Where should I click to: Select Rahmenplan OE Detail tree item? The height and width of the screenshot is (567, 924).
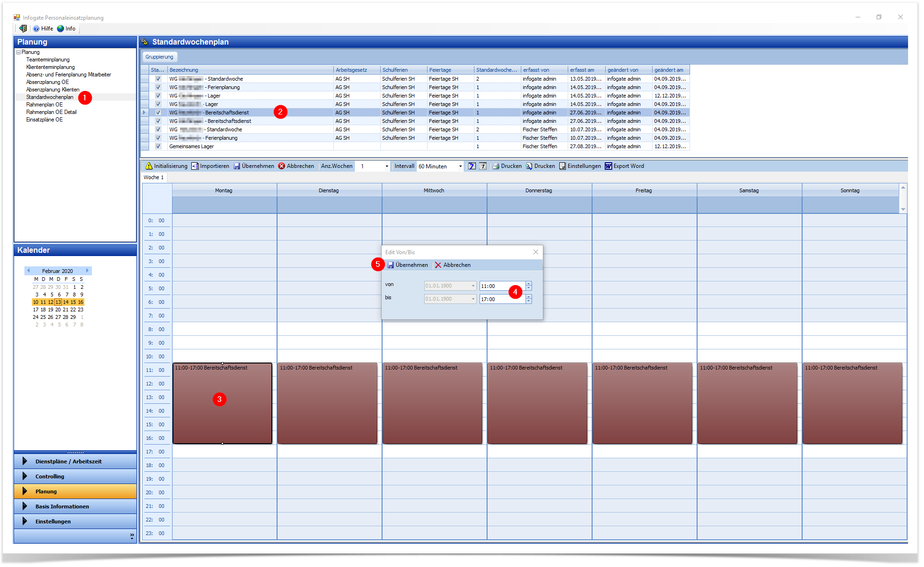(52, 112)
